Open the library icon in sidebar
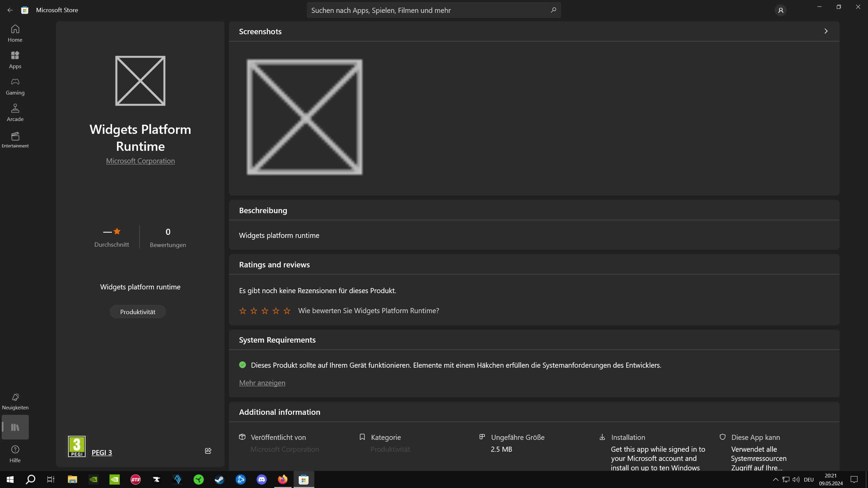 pos(15,427)
